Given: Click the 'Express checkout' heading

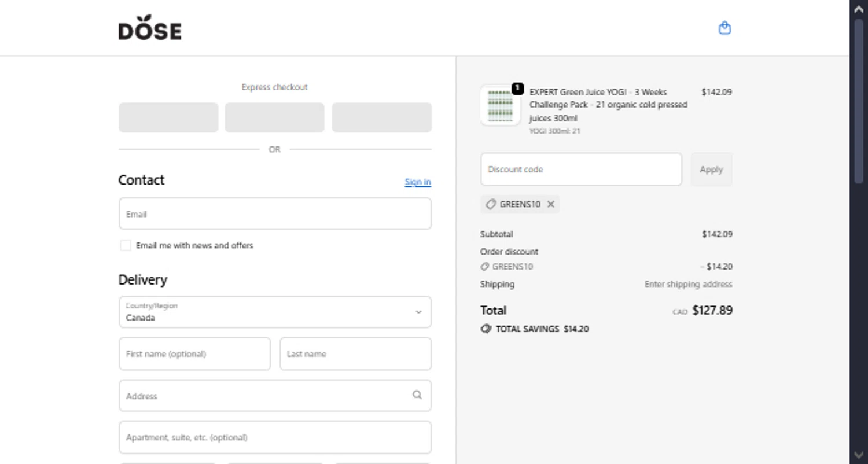Looking at the screenshot, I should [x=275, y=87].
